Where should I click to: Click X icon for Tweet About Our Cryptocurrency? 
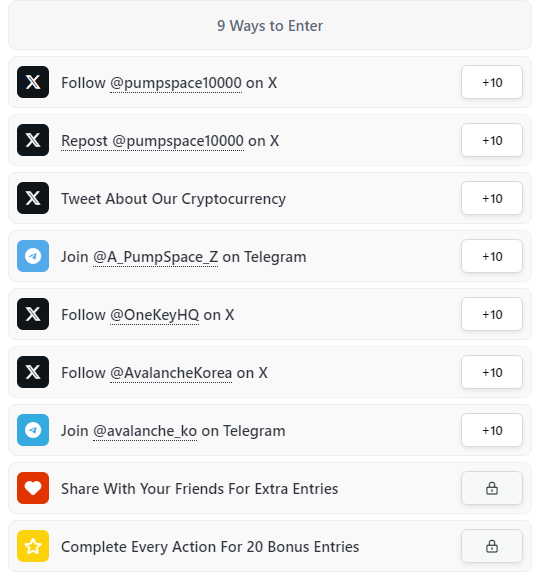[x=33, y=198]
